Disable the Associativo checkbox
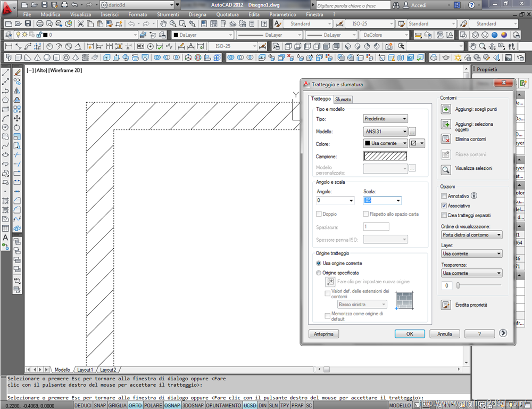 (x=444, y=206)
